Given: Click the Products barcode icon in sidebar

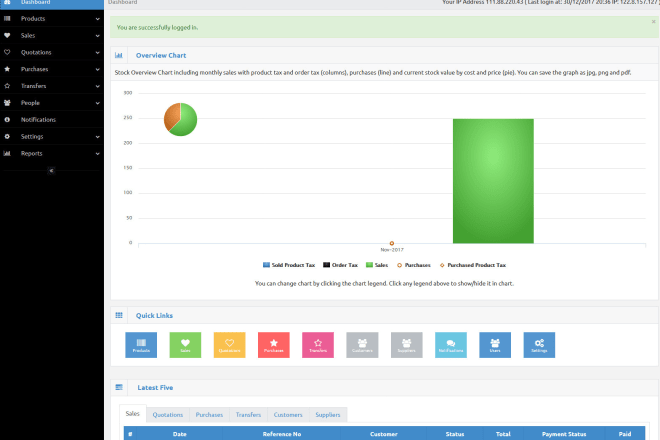Looking at the screenshot, I should 7,19.
